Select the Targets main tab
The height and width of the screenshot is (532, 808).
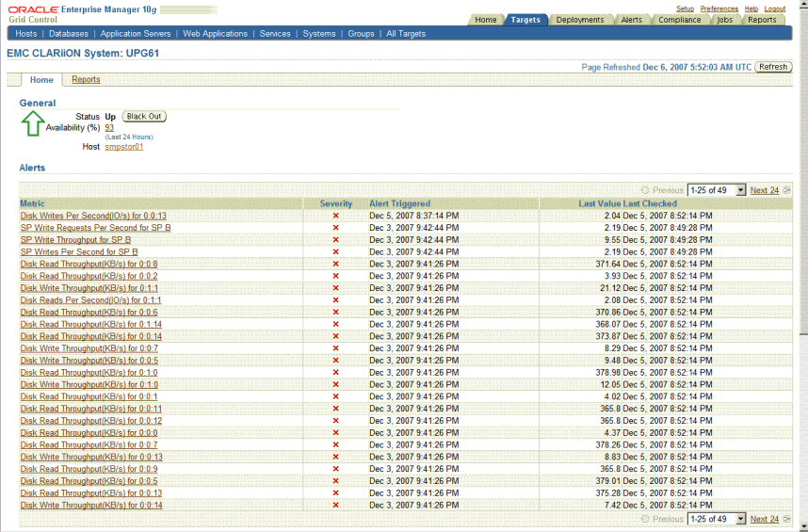pyautogui.click(x=525, y=20)
